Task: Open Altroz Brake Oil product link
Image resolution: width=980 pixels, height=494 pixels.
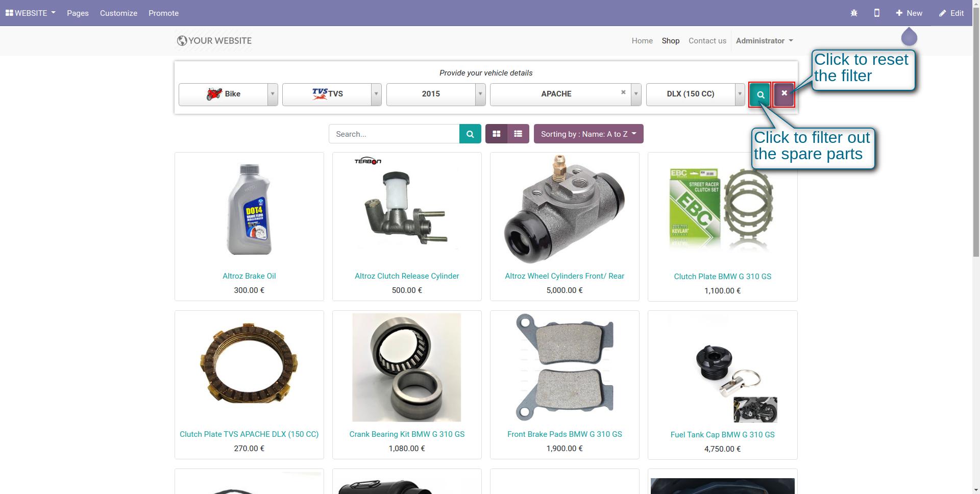Action: pyautogui.click(x=249, y=276)
